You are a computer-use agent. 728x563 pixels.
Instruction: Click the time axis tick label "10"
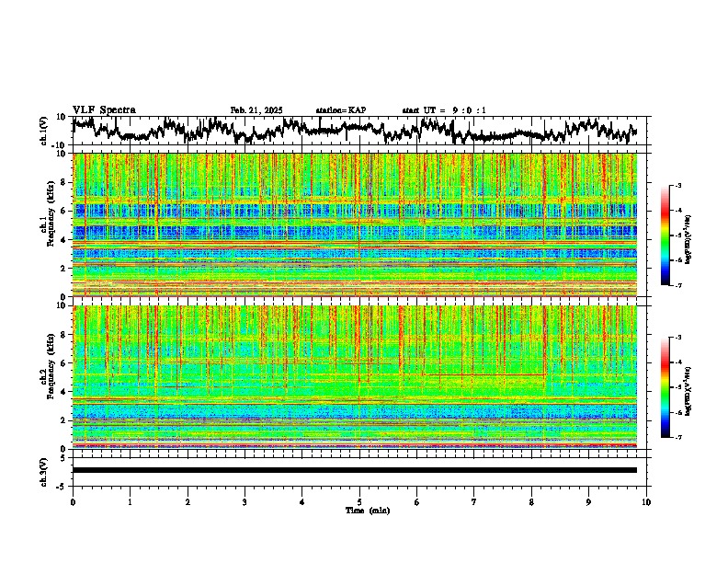click(x=646, y=502)
